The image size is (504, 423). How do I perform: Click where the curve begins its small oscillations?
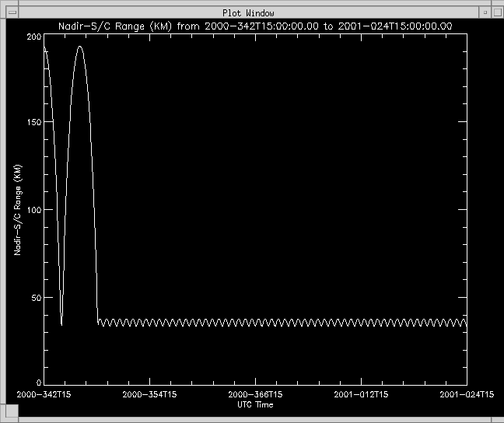98,323
